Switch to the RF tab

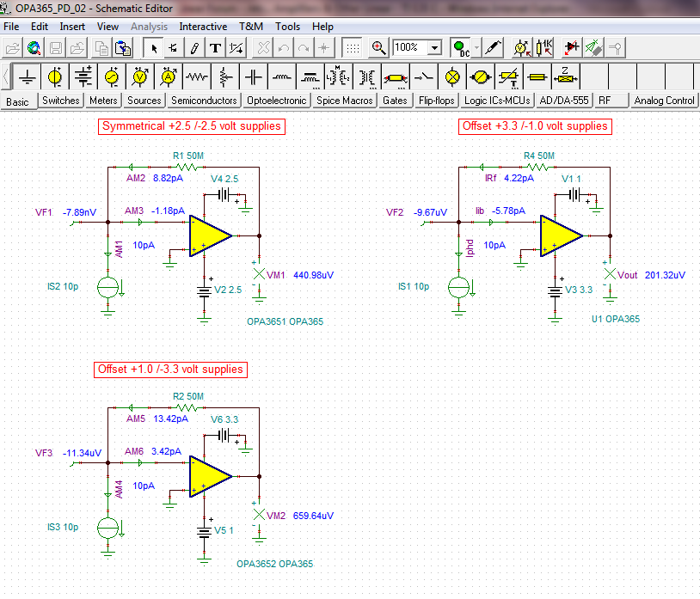[611, 101]
